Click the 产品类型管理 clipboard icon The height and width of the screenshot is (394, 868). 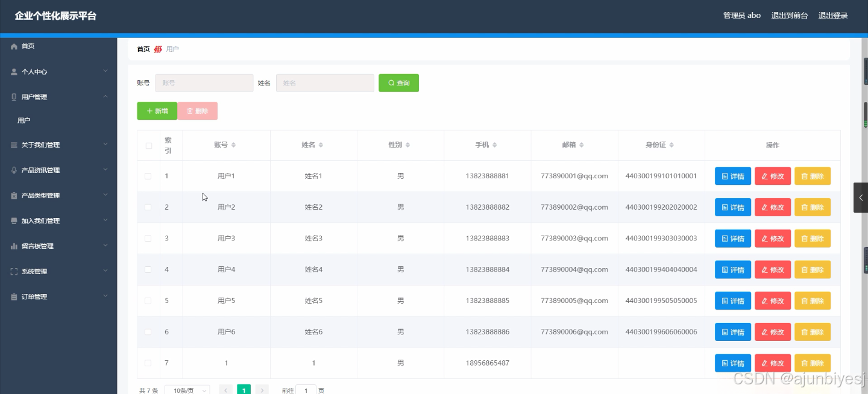pos(14,196)
